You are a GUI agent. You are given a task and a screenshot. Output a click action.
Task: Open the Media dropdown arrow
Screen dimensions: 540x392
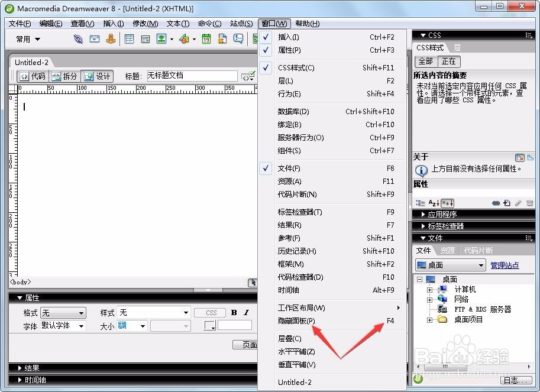[x=194, y=39]
